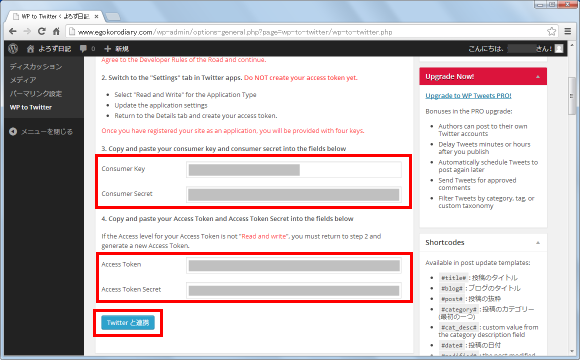Open the ディスカッション settings menu item
This screenshot has width=580, height=360.
click(x=36, y=67)
